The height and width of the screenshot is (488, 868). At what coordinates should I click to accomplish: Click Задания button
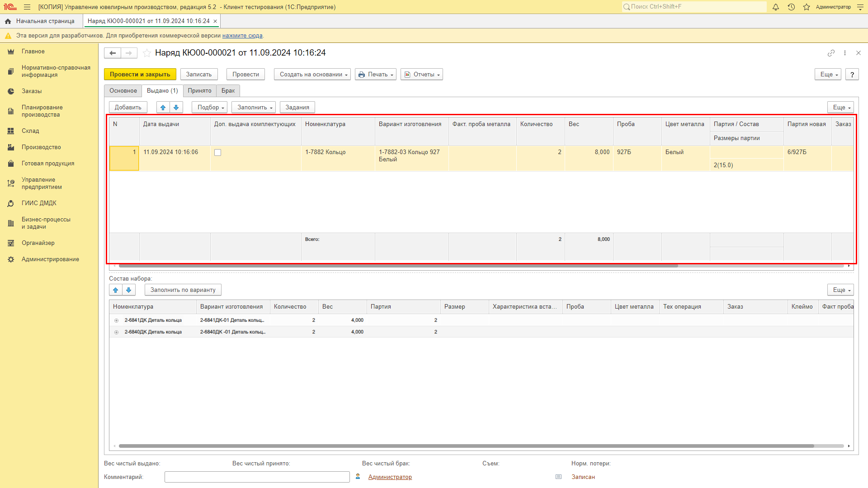pos(297,108)
